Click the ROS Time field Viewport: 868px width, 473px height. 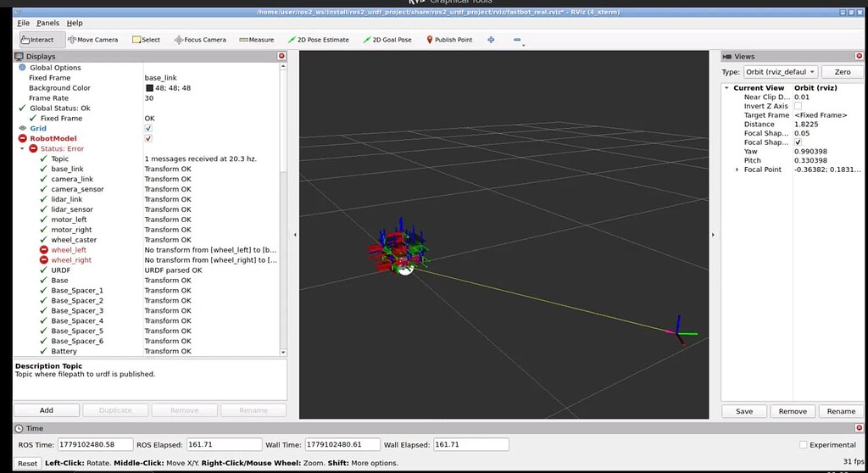click(x=95, y=445)
